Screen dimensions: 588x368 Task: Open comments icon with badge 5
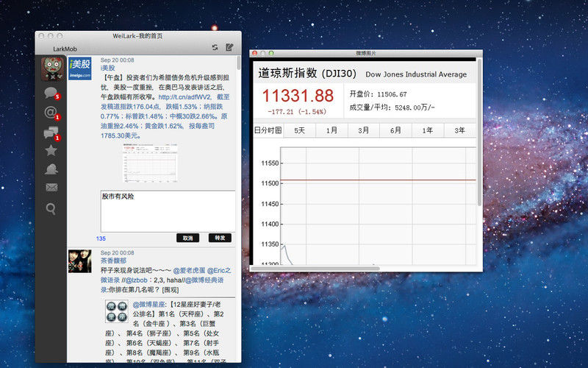click(51, 93)
